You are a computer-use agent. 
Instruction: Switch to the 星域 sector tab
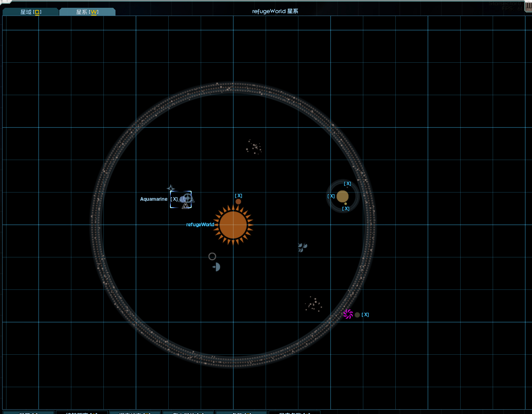pos(30,12)
